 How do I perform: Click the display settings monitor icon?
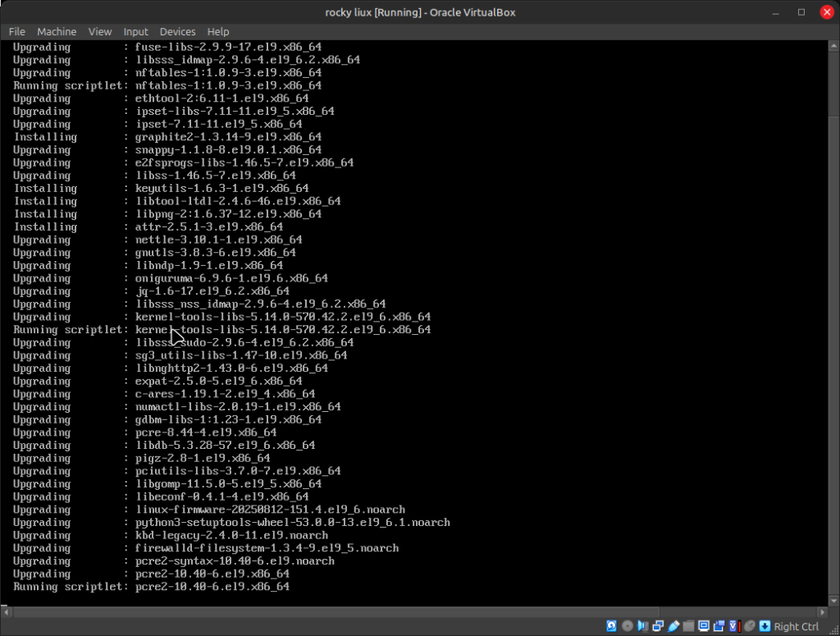coord(704,626)
